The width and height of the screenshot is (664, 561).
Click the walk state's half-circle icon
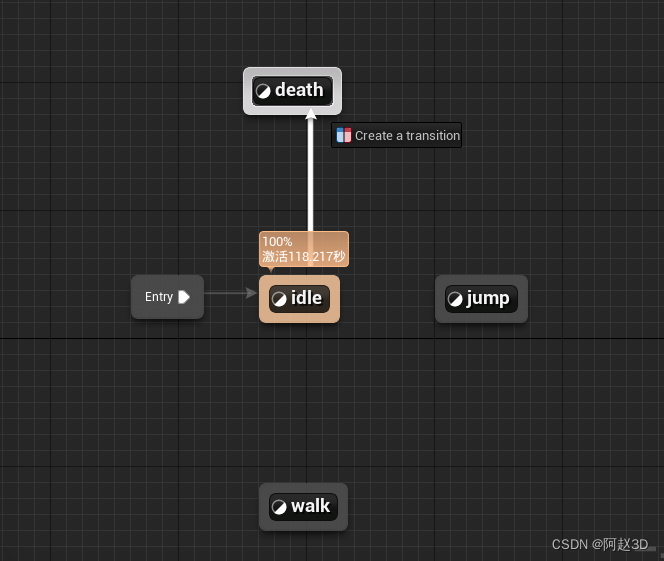pyautogui.click(x=279, y=507)
